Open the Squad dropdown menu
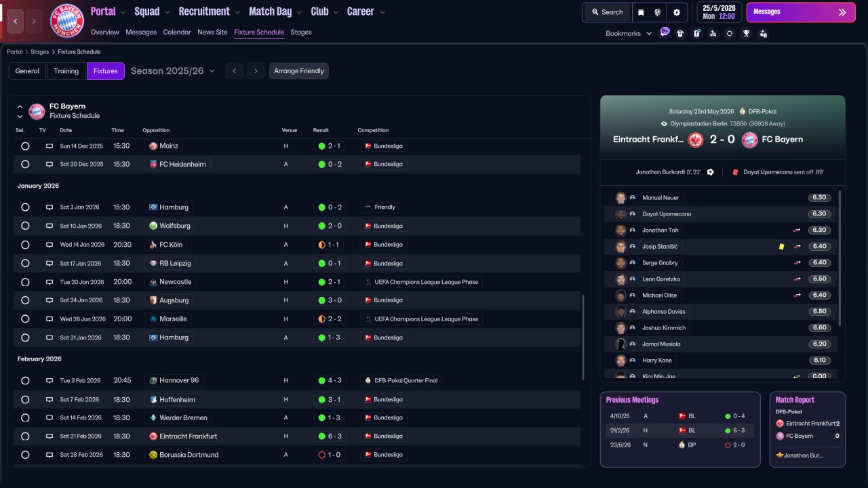868x488 pixels. 153,12
